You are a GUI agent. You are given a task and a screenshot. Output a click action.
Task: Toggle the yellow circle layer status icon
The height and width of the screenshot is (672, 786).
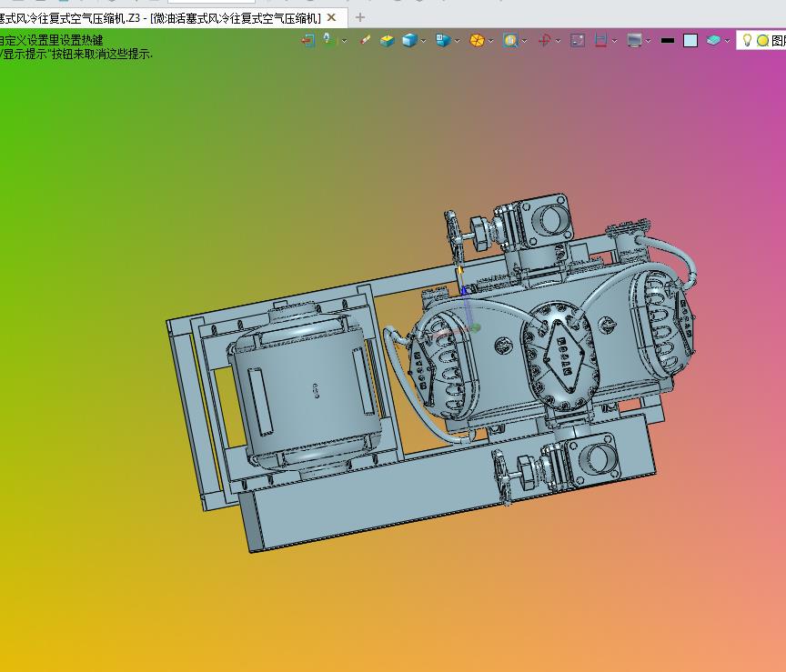click(762, 40)
